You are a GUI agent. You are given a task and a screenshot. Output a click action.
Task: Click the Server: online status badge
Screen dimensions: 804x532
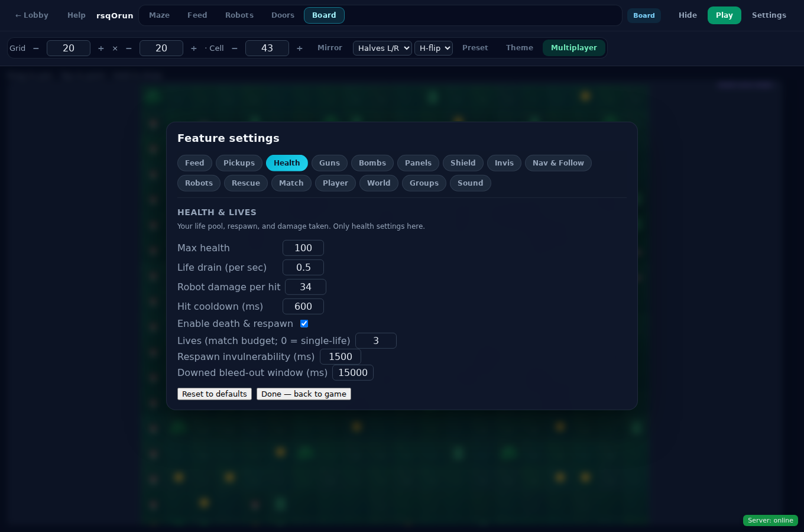[x=770, y=521]
